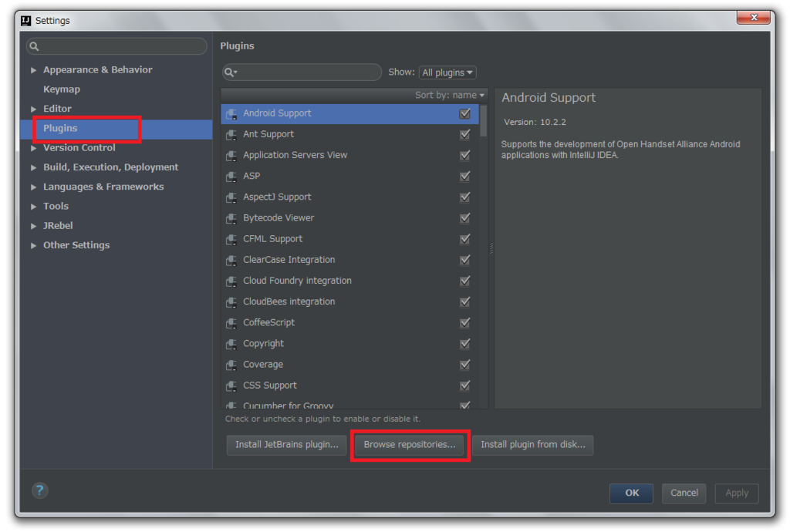
Task: Toggle the Coverage plugin checkbox
Action: click(465, 365)
